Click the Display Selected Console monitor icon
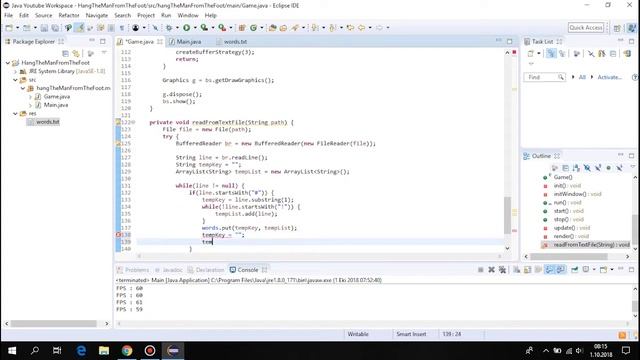This screenshot has height=360, width=640. (x=586, y=270)
